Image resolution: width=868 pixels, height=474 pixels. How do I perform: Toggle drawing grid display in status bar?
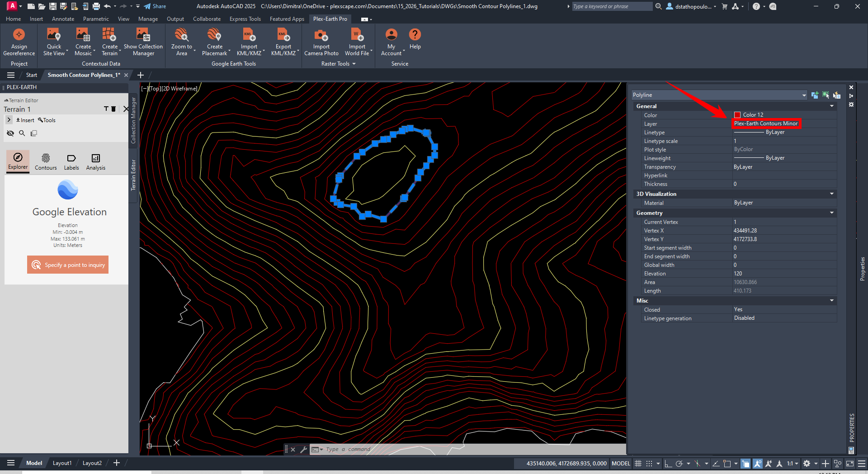click(638, 463)
